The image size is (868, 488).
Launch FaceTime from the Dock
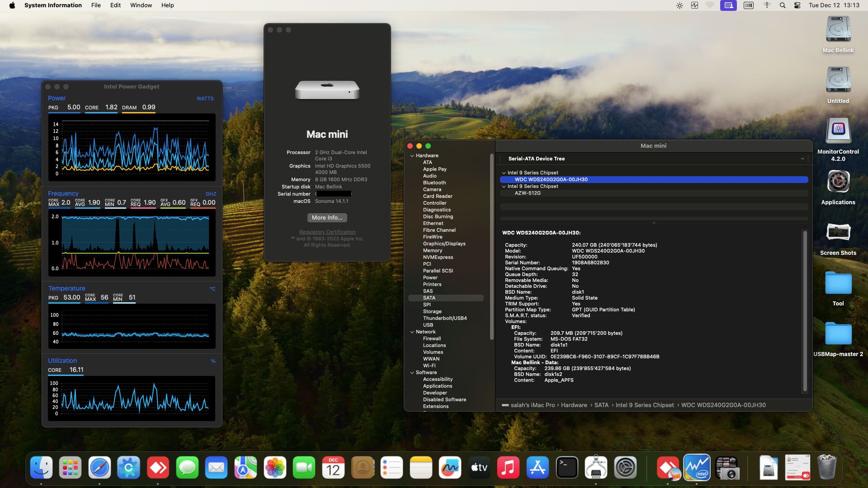(304, 467)
